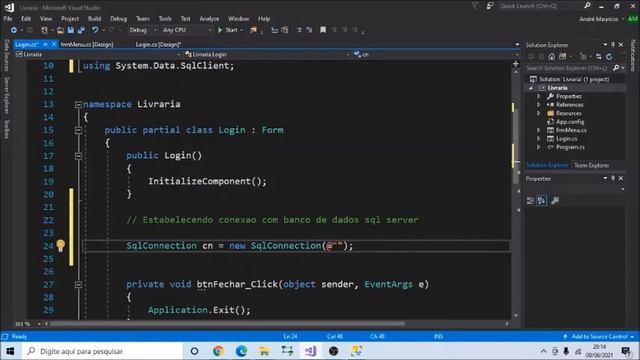This screenshot has width=640, height=360.
Task: Expand the References node in Solution Explorer
Action: click(x=539, y=105)
